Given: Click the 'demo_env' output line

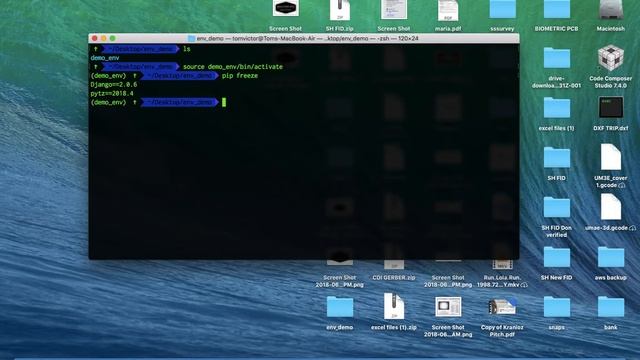Looking at the screenshot, I should coord(105,58).
